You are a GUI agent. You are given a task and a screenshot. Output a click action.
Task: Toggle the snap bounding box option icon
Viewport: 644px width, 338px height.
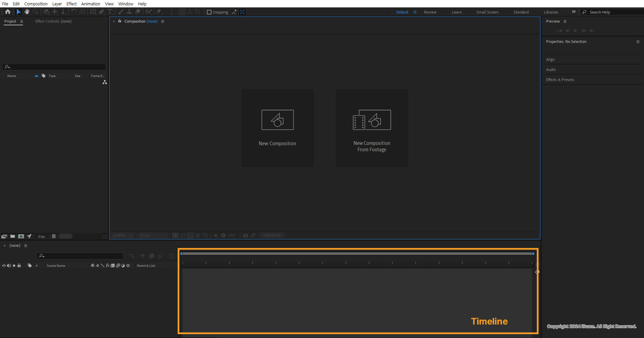(242, 12)
